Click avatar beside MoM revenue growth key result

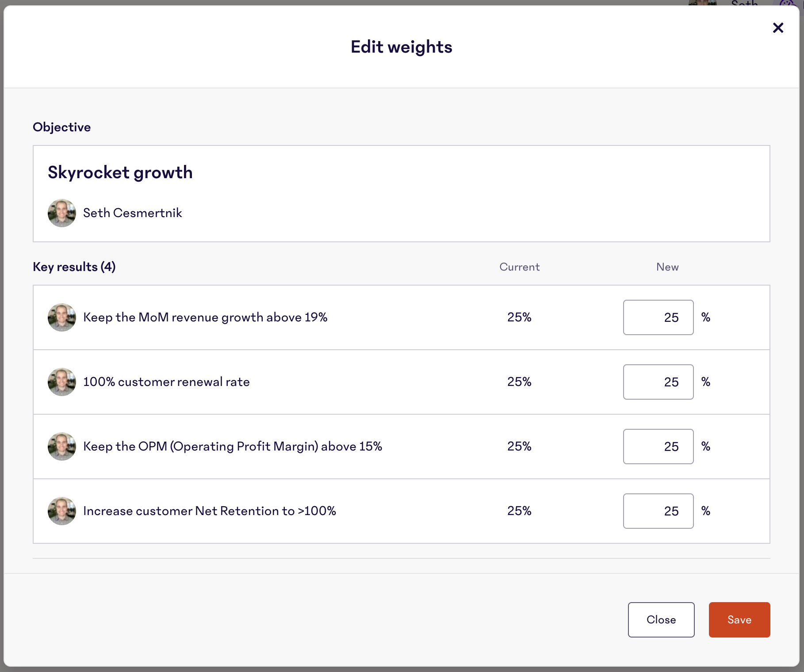[62, 317]
